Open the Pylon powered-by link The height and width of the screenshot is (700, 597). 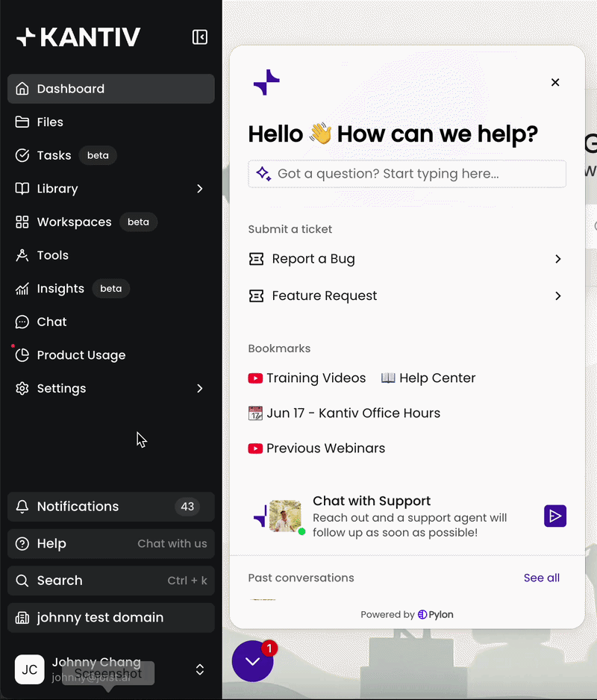point(435,615)
